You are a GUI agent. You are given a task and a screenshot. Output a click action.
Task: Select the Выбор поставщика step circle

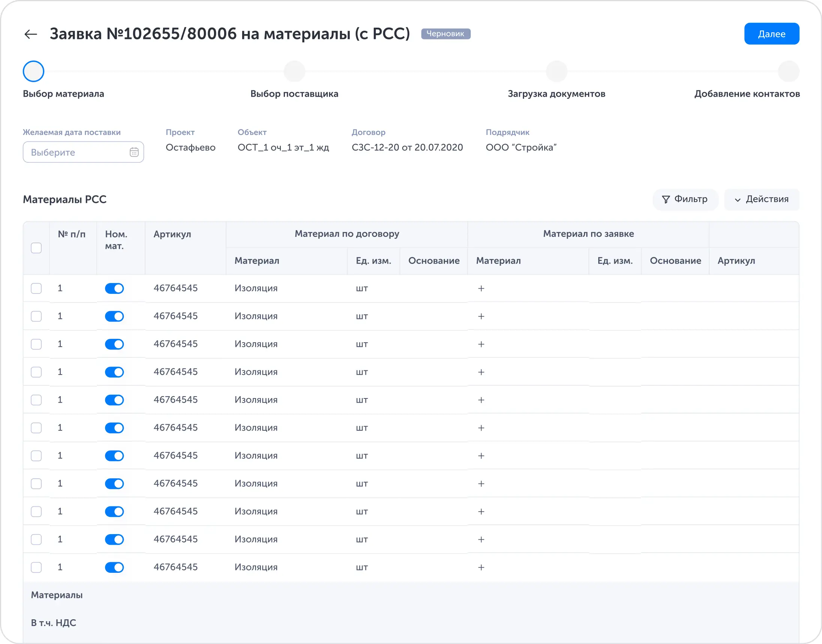tap(294, 71)
